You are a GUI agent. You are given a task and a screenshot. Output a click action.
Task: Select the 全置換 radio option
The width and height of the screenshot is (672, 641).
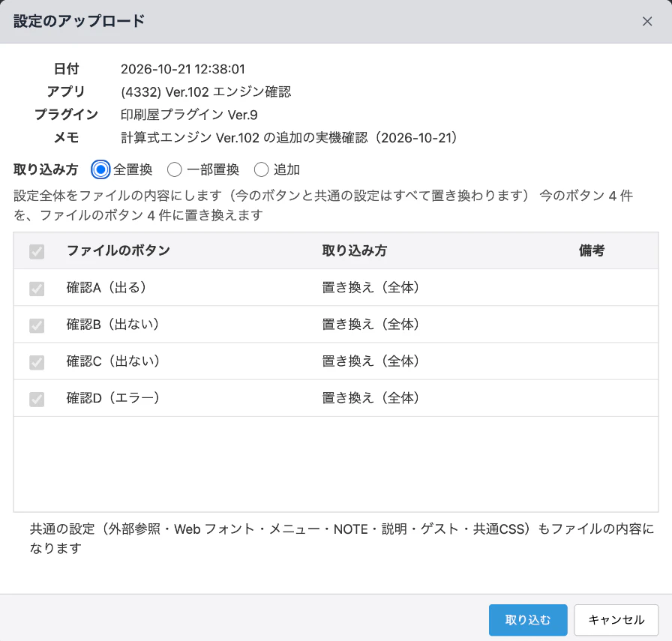tap(100, 169)
